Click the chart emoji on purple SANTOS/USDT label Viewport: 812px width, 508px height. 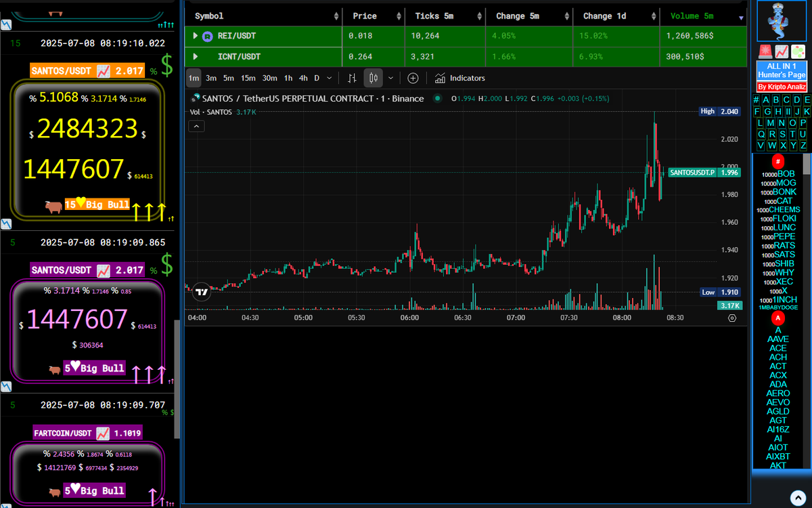pos(104,270)
